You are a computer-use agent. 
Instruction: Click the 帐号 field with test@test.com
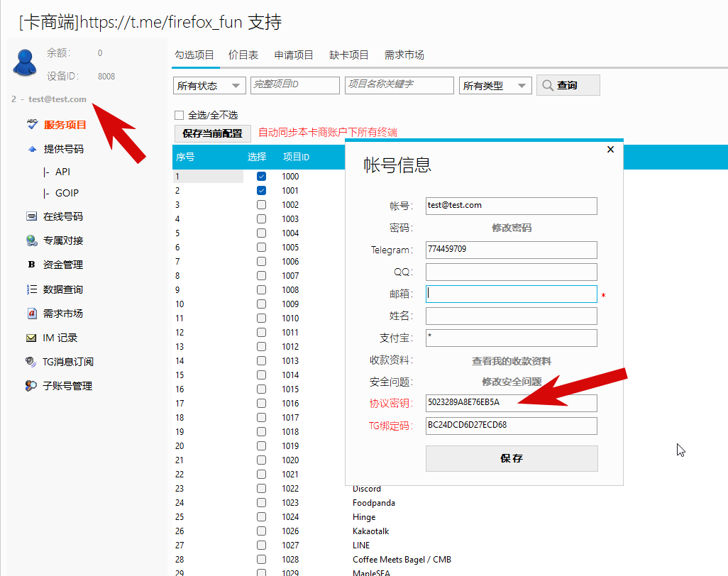tap(511, 206)
